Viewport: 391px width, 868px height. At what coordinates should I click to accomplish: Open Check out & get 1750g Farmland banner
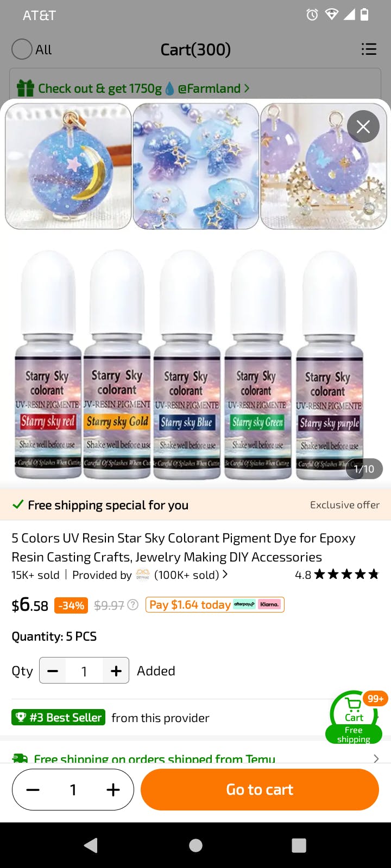pos(133,88)
